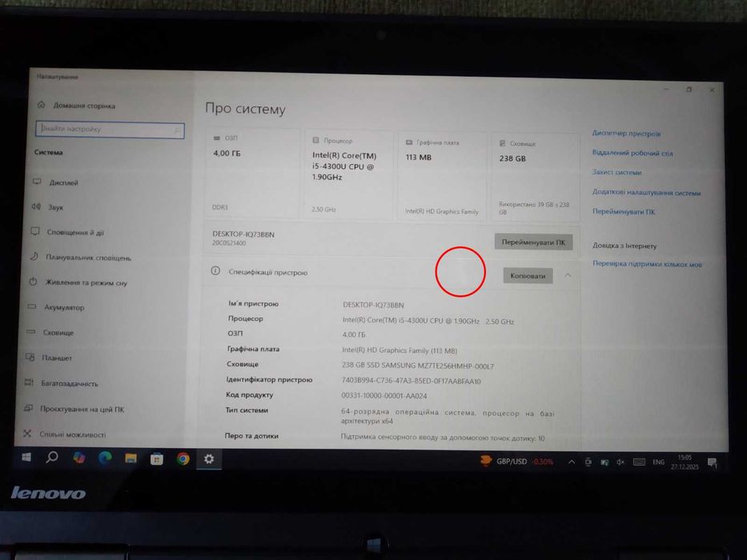Launch Google Chrome from taskbar
The image size is (747, 560).
tap(183, 459)
